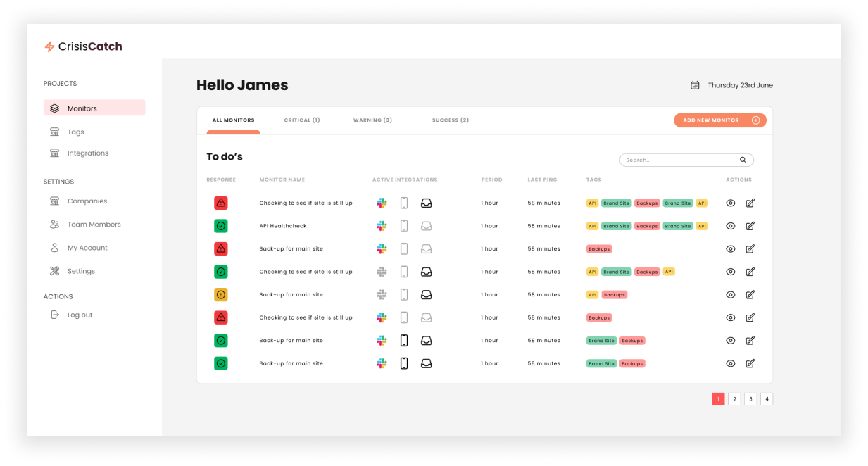Screen dimensions: 868x466
Task: Switch to the Warning (3) tab
Action: tap(372, 120)
